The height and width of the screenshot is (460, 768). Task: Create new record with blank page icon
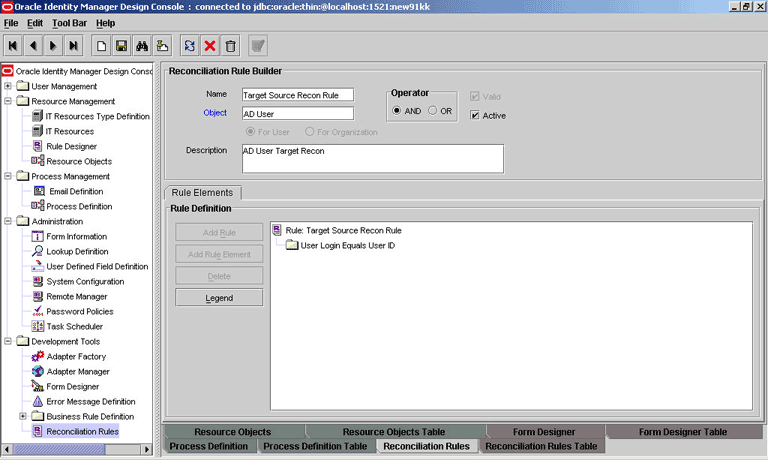coord(101,46)
